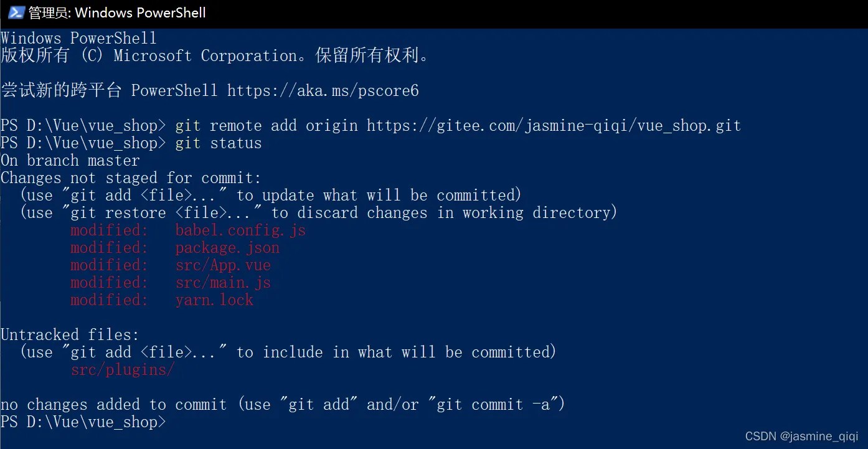Click the CSDN @jasmine_qiqi watermark
Image resolution: width=868 pixels, height=449 pixels.
[x=802, y=437]
